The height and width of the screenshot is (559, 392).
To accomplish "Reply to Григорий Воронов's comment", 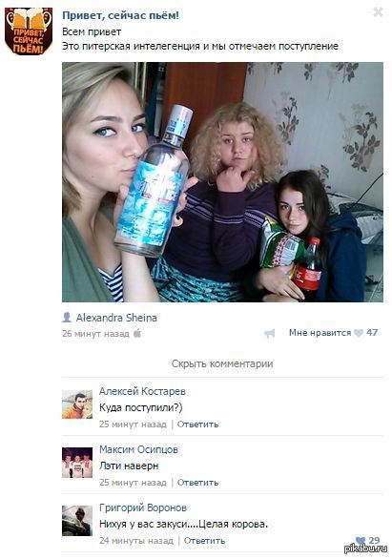I will [x=204, y=541].
